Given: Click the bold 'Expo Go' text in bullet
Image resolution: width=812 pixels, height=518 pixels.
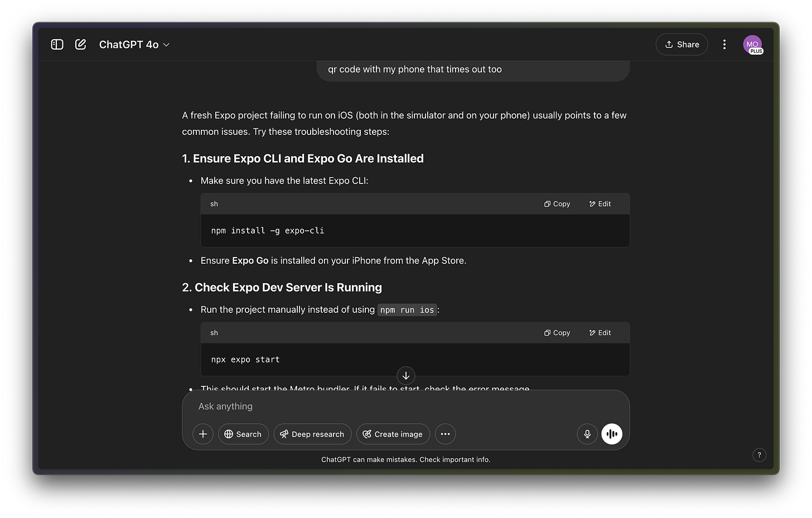Looking at the screenshot, I should tap(250, 261).
